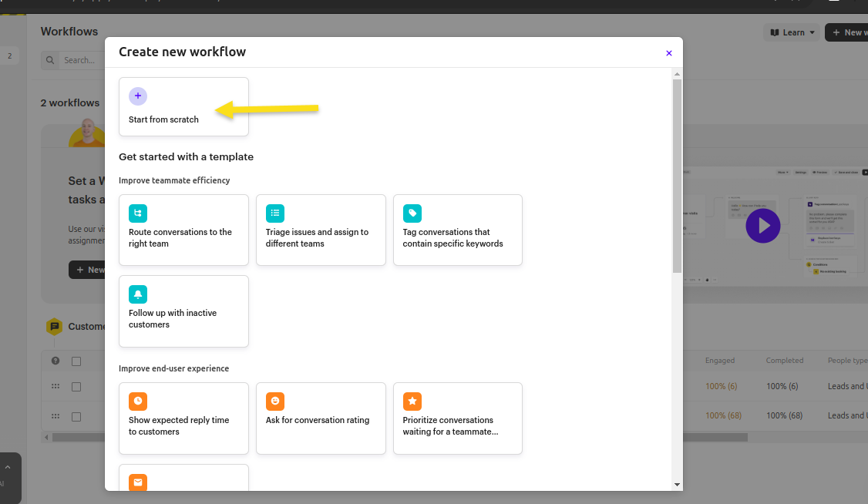Focus the Search workflows input field
The width and height of the screenshot is (868, 504).
click(x=80, y=60)
